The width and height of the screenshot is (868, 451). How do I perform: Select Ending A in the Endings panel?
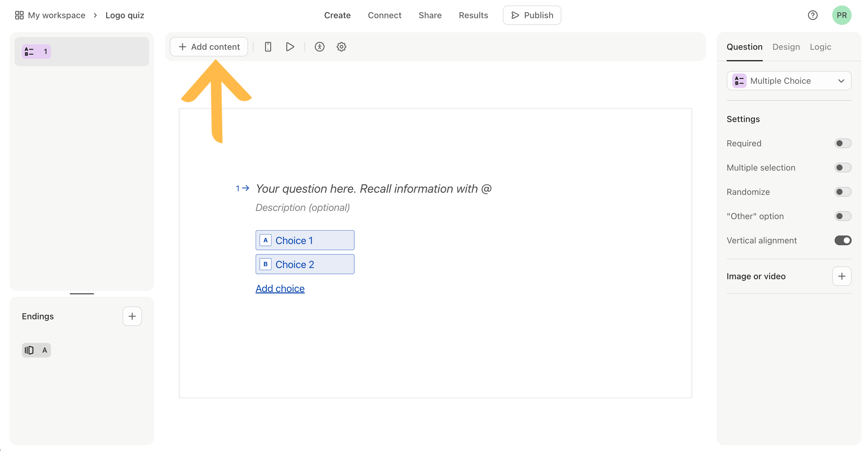(36, 350)
